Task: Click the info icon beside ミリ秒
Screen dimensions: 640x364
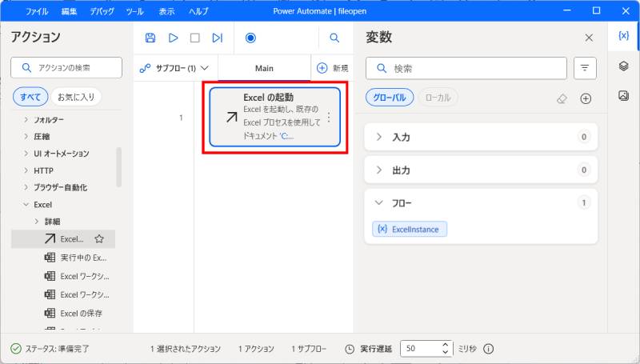Action: coord(488,349)
